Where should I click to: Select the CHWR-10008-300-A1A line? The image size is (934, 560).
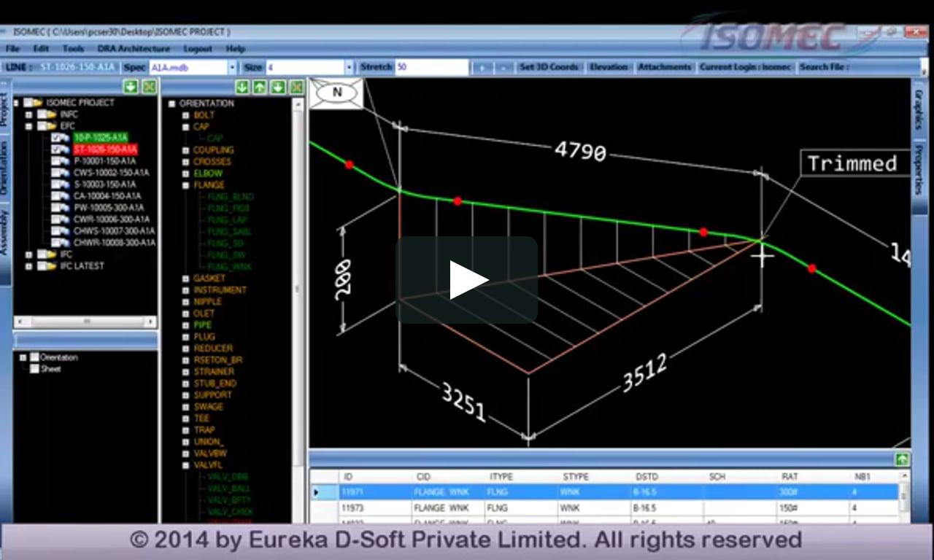[115, 243]
